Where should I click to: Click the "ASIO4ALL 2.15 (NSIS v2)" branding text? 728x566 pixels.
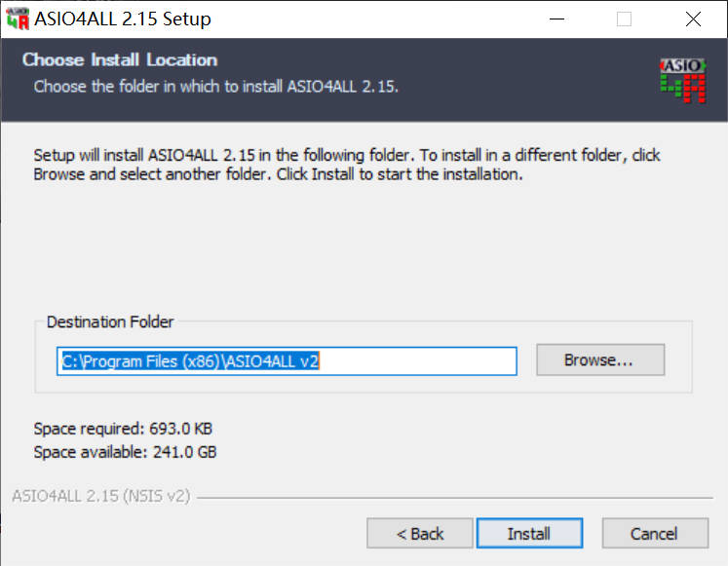(101, 497)
